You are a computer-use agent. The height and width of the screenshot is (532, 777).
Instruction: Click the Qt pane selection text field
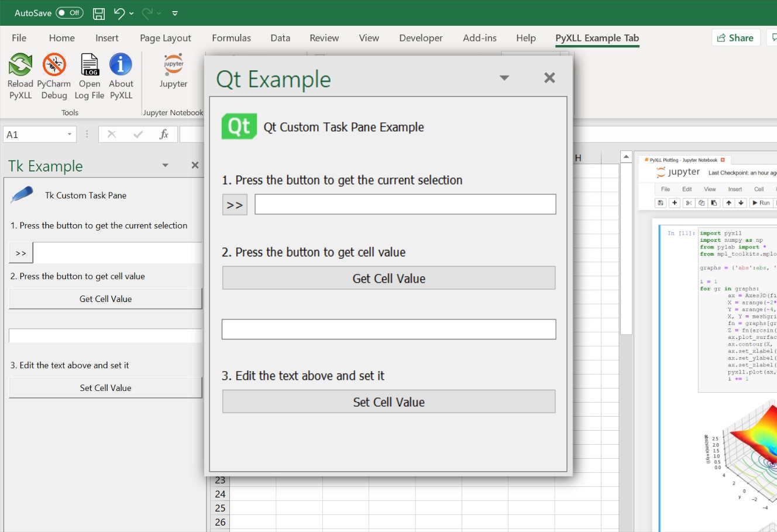405,204
